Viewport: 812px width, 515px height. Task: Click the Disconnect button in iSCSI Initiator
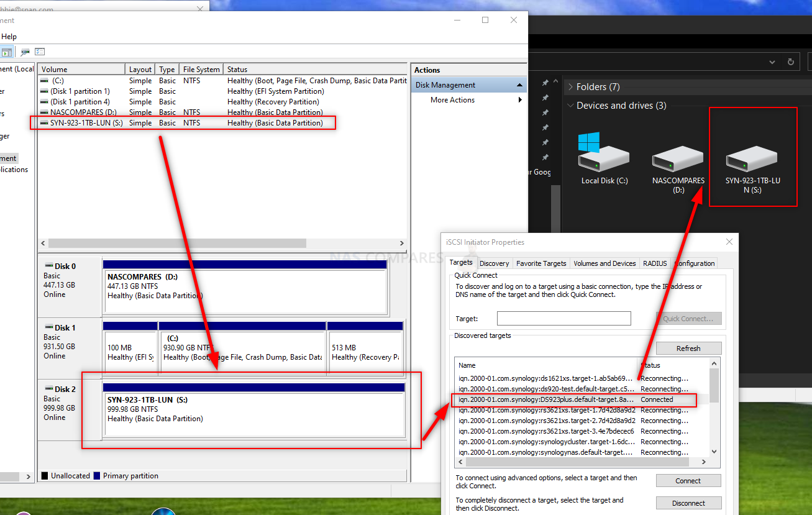coord(688,503)
